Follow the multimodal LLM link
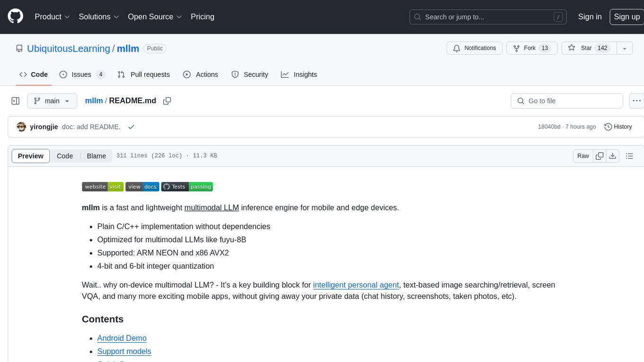Screen dimensions: 644x362 click(212, 208)
